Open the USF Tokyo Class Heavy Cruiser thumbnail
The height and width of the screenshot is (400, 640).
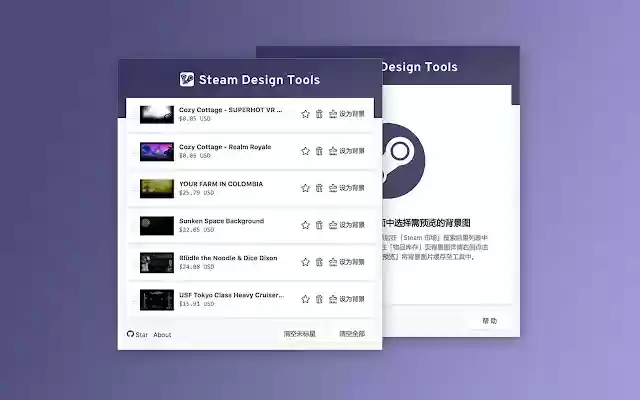click(x=157, y=300)
